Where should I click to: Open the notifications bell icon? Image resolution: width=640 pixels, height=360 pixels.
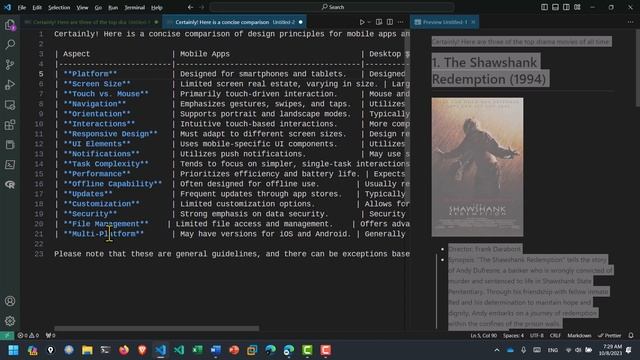(631, 336)
